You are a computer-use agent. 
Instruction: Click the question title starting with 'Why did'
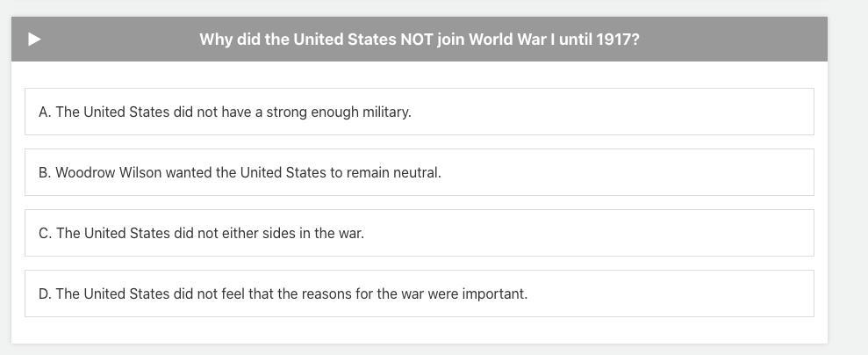[x=419, y=40]
